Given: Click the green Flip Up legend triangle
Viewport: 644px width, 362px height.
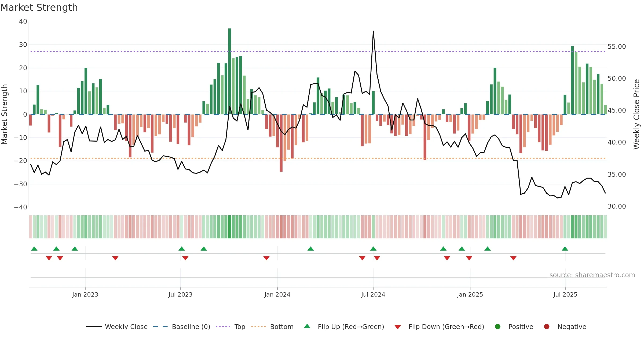Looking at the screenshot, I should click(307, 326).
